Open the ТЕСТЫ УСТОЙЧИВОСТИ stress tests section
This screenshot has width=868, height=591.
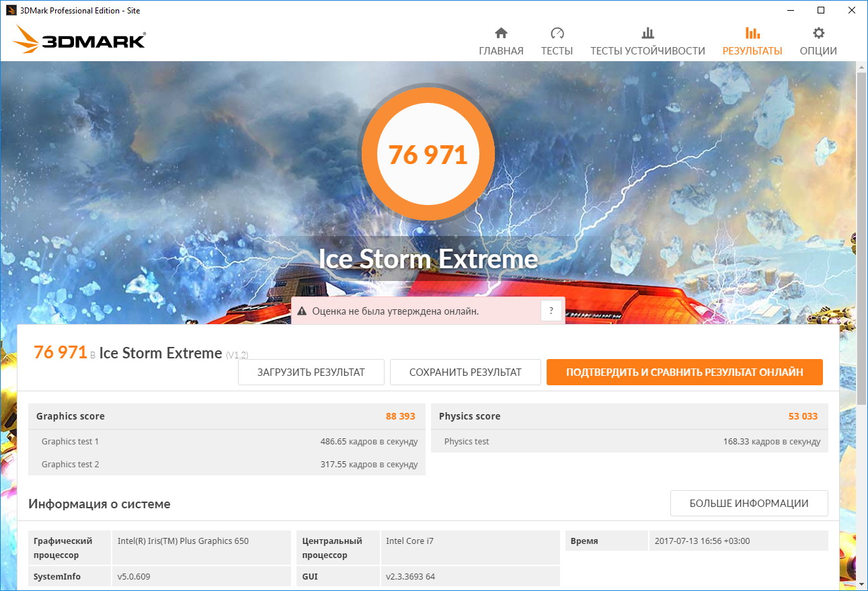click(647, 42)
